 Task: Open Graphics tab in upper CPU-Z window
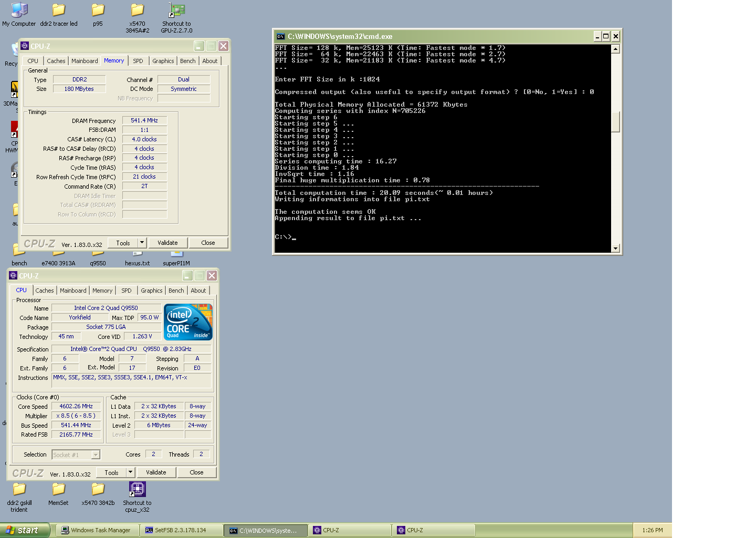click(163, 61)
